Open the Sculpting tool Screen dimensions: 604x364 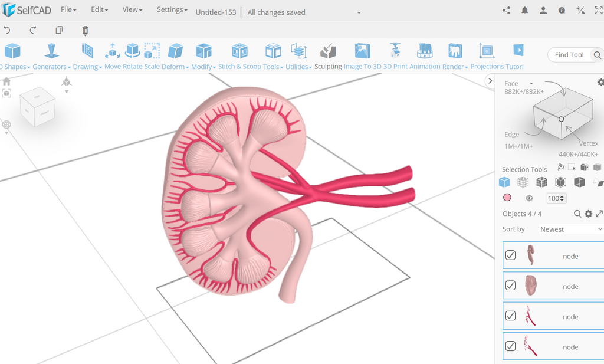click(328, 56)
